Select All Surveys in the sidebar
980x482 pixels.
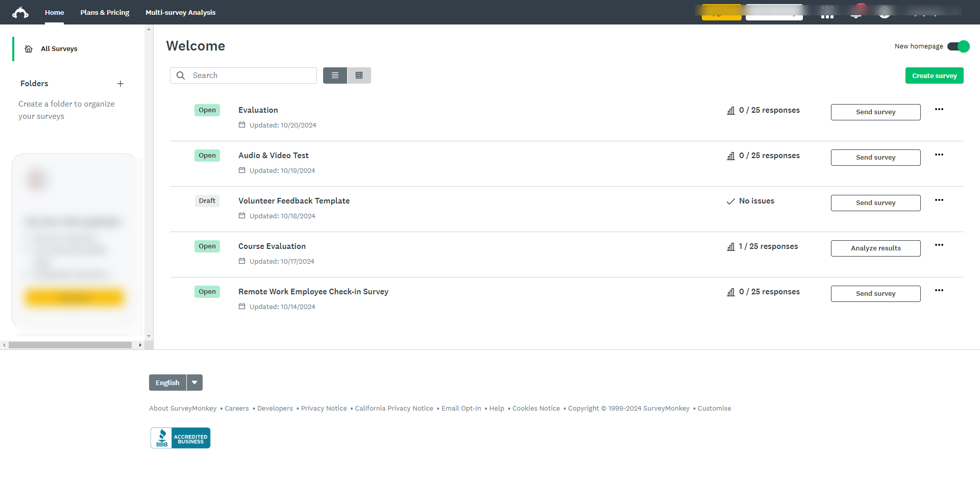click(59, 49)
